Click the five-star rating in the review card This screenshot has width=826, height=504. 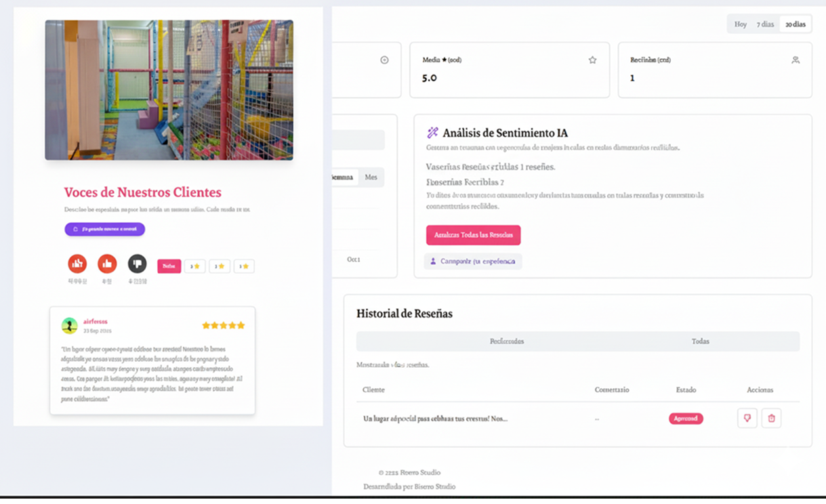coord(223,326)
